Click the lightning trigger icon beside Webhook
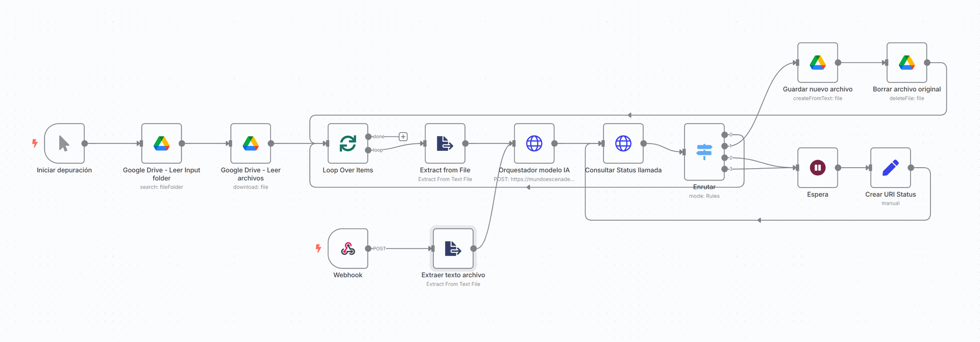The image size is (980, 342). coord(318,248)
